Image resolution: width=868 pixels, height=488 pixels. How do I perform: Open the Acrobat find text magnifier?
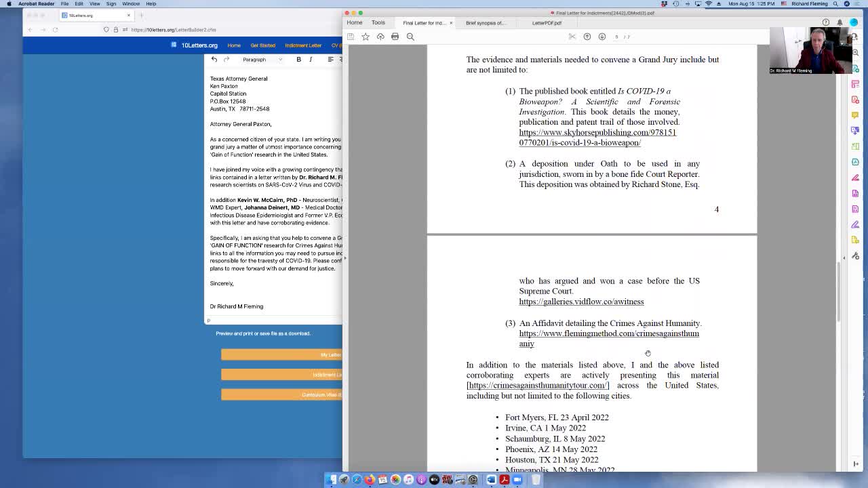410,37
